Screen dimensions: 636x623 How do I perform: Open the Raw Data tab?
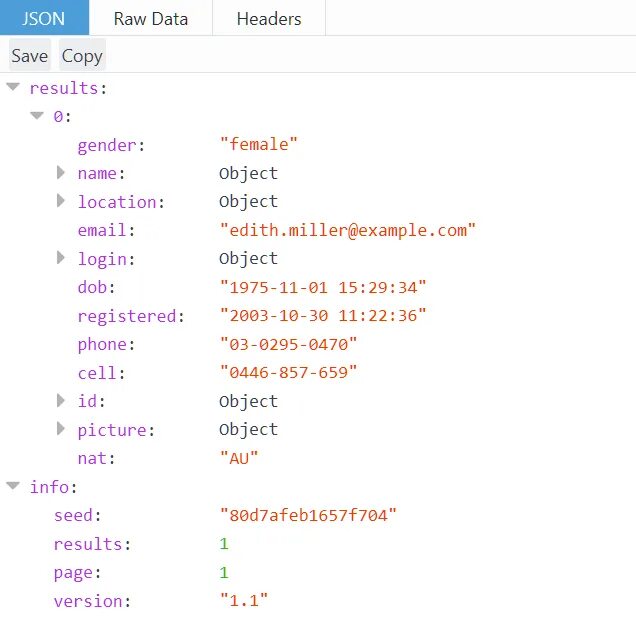click(150, 19)
